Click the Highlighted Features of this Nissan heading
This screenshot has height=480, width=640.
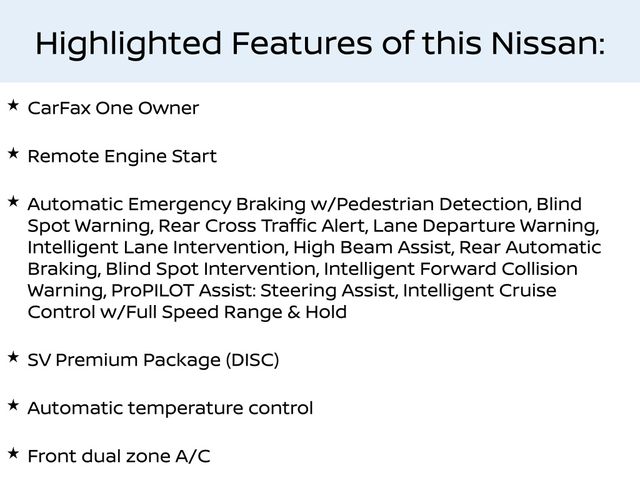(320, 43)
